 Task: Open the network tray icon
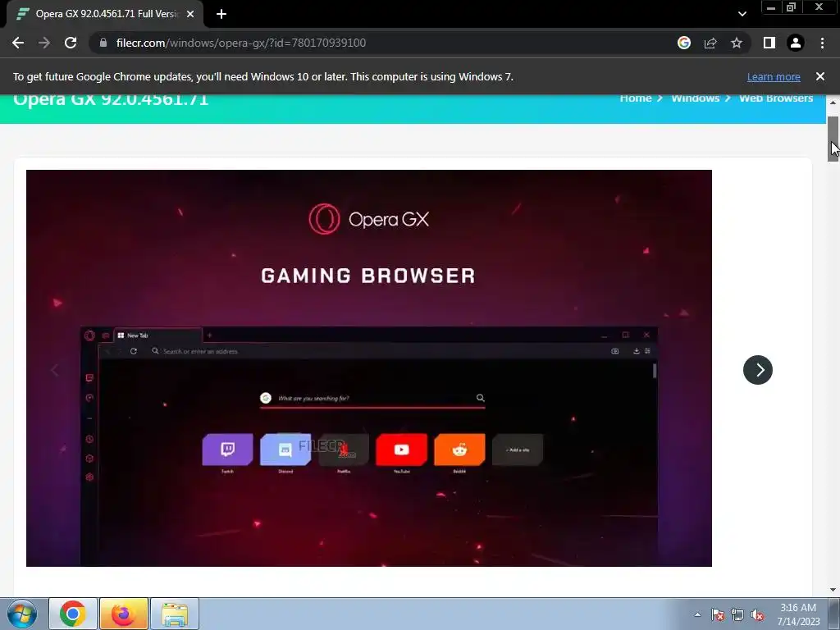click(x=737, y=614)
